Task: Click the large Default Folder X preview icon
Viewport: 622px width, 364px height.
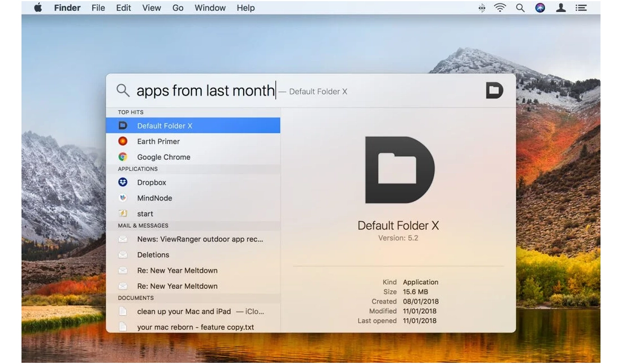Action: (399, 170)
